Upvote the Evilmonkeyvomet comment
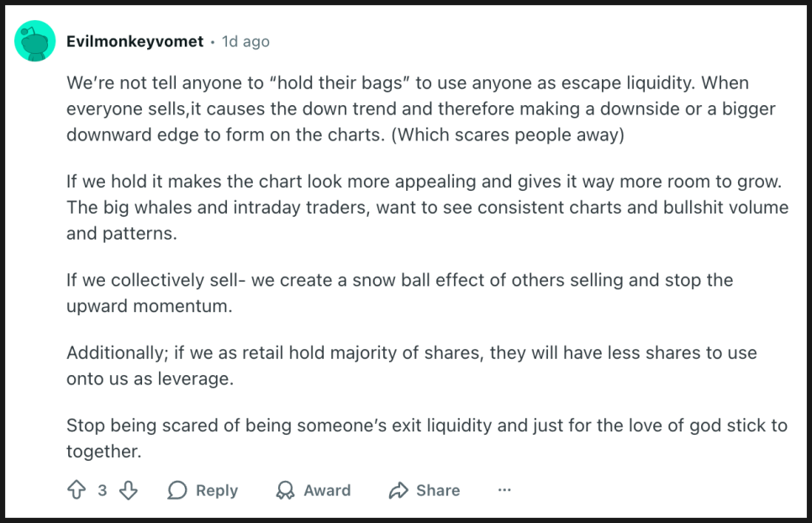The image size is (812, 523). coord(76,490)
